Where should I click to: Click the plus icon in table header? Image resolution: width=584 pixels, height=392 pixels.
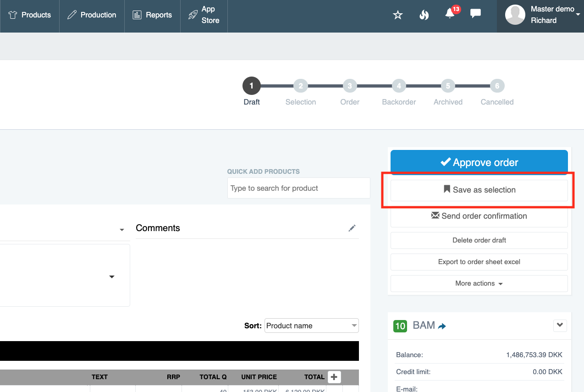click(334, 377)
